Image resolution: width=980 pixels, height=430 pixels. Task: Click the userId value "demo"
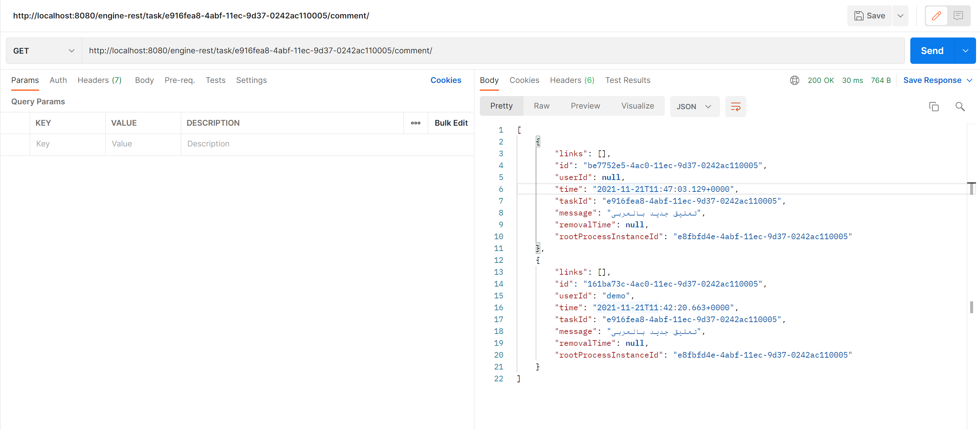click(x=616, y=295)
